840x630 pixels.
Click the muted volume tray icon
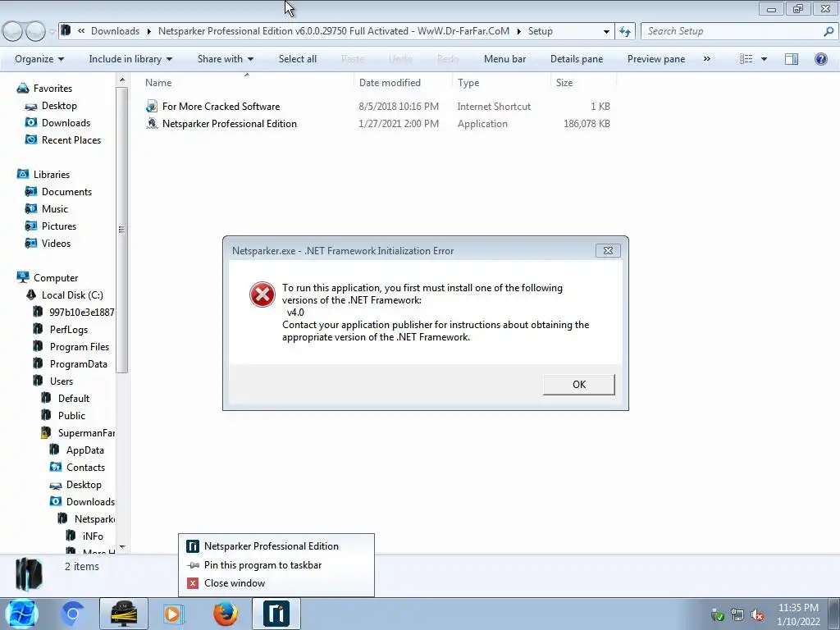pos(757,614)
